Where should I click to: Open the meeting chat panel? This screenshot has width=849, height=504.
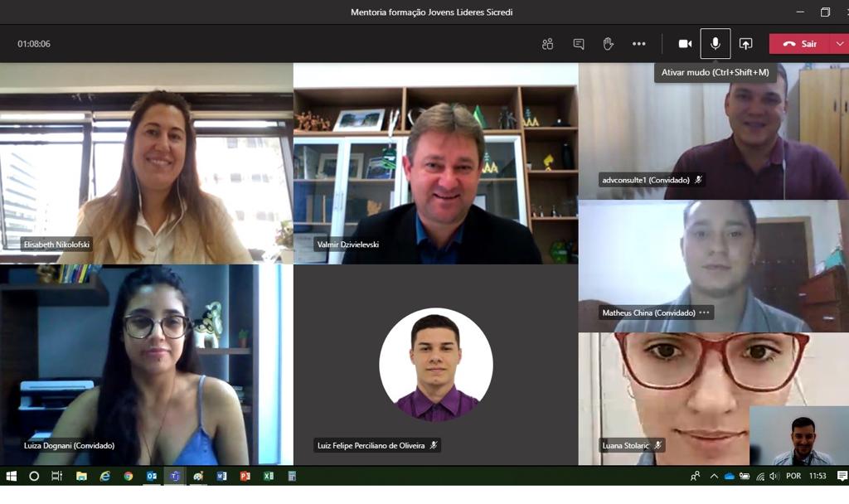579,44
